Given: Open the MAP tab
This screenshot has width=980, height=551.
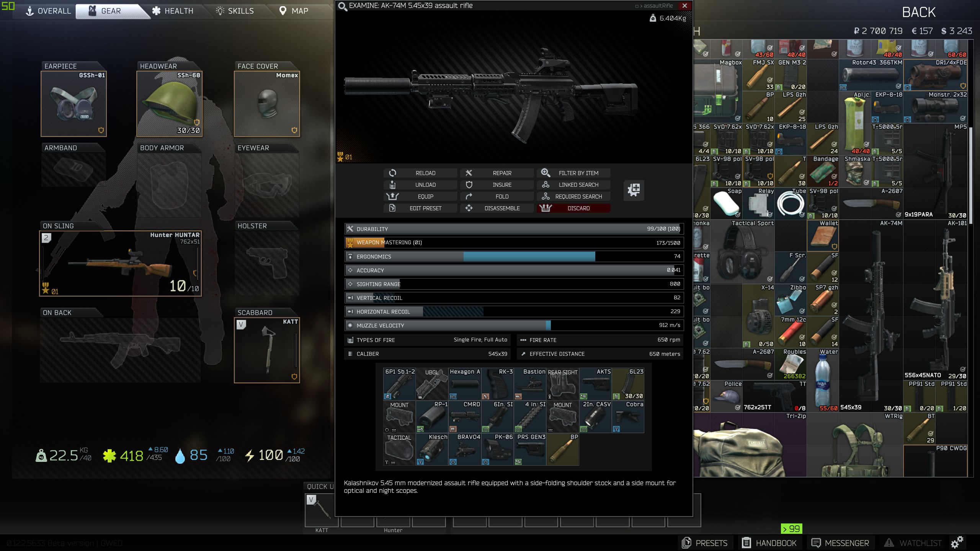Looking at the screenshot, I should [x=294, y=11].
